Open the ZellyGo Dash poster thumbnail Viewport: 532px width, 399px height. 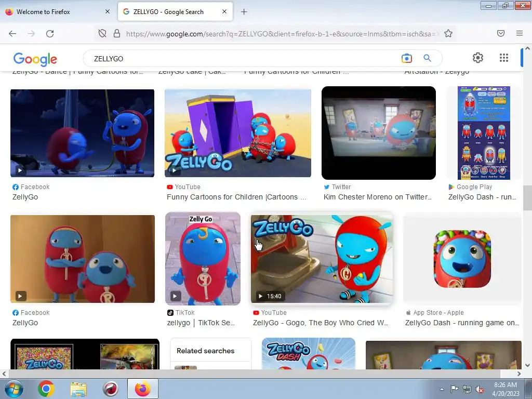pos(309,353)
